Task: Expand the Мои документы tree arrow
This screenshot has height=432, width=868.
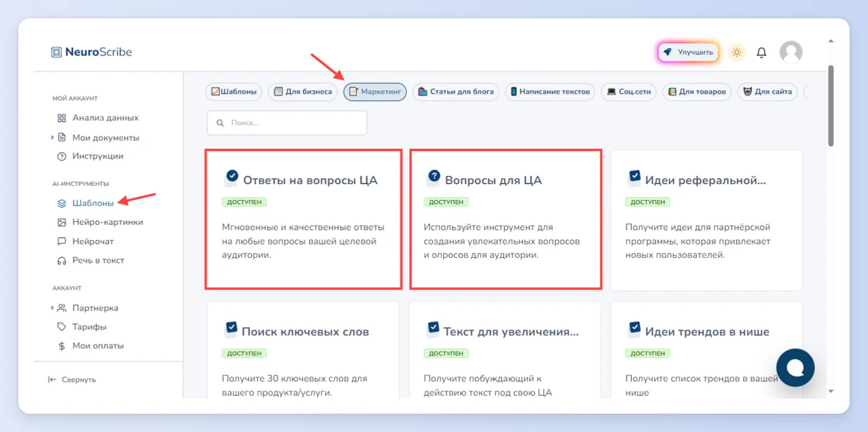Action: pos(53,137)
